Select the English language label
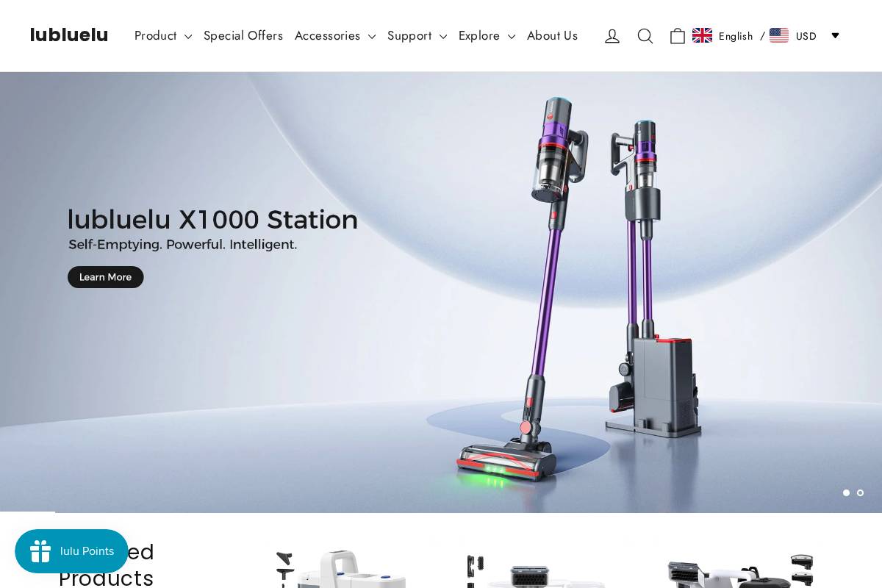The image size is (882, 588). pos(736,36)
